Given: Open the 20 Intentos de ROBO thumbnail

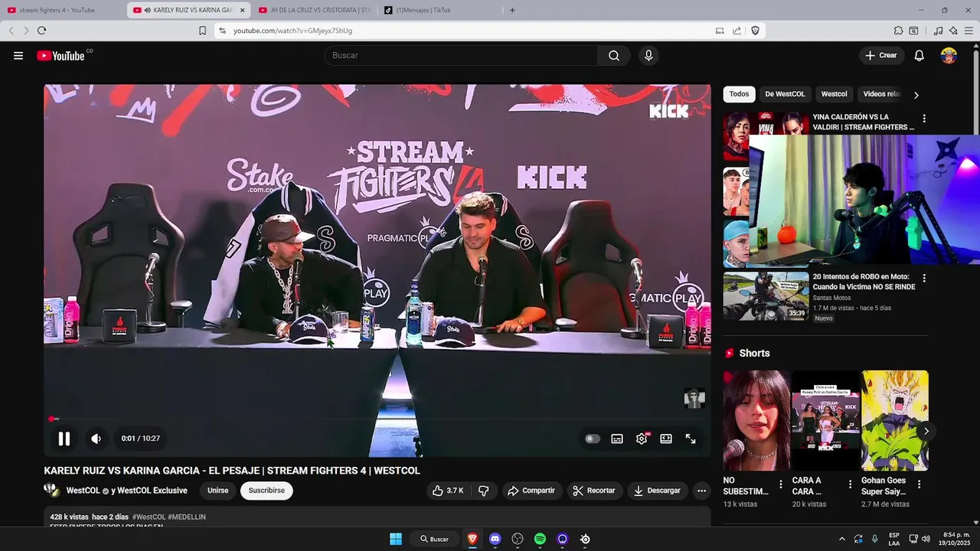Looking at the screenshot, I should click(766, 296).
